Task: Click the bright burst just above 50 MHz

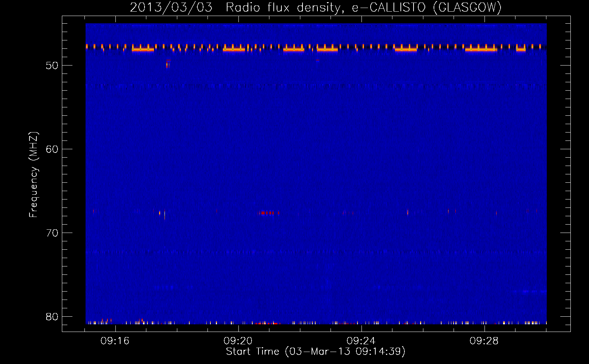Action: tap(168, 64)
